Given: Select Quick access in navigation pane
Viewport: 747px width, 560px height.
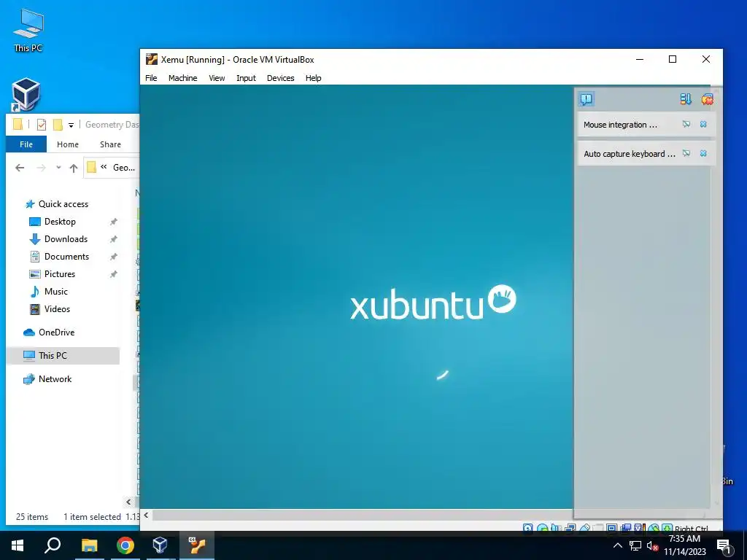Looking at the screenshot, I should click(x=63, y=204).
